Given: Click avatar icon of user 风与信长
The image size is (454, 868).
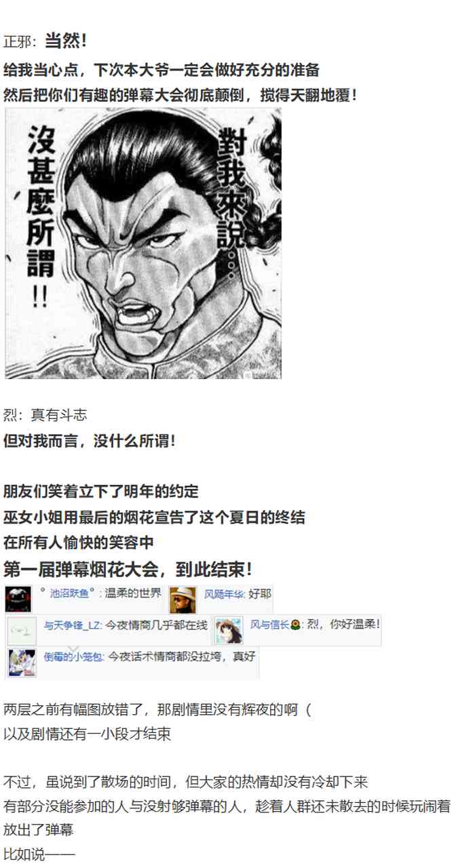Looking at the screenshot, I should (x=229, y=631).
